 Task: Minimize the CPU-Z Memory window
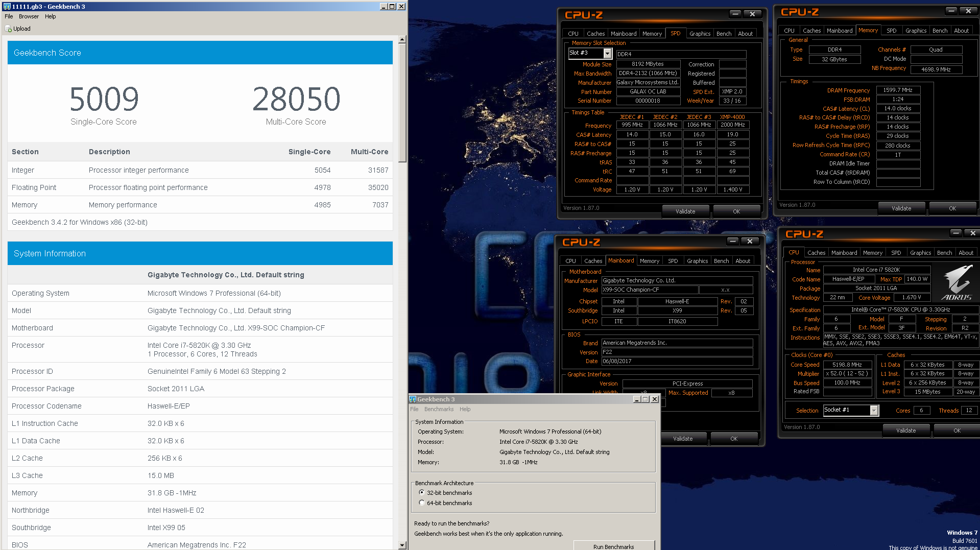click(951, 11)
